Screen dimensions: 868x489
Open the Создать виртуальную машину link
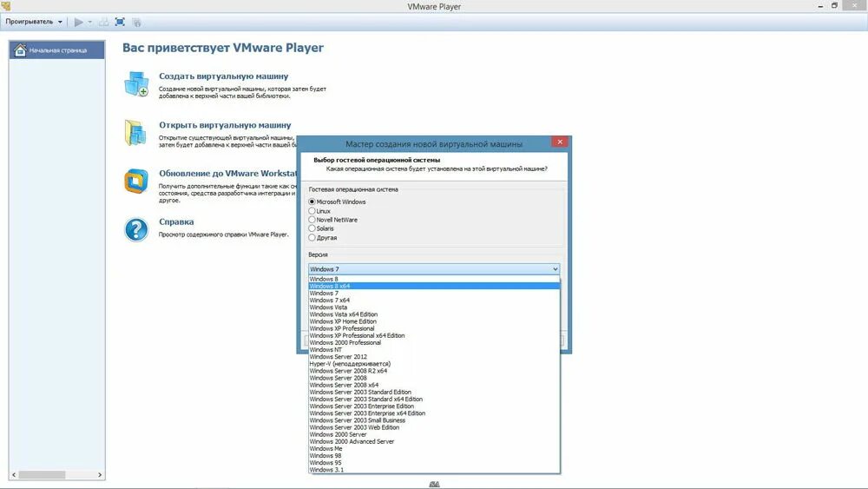[x=224, y=76]
